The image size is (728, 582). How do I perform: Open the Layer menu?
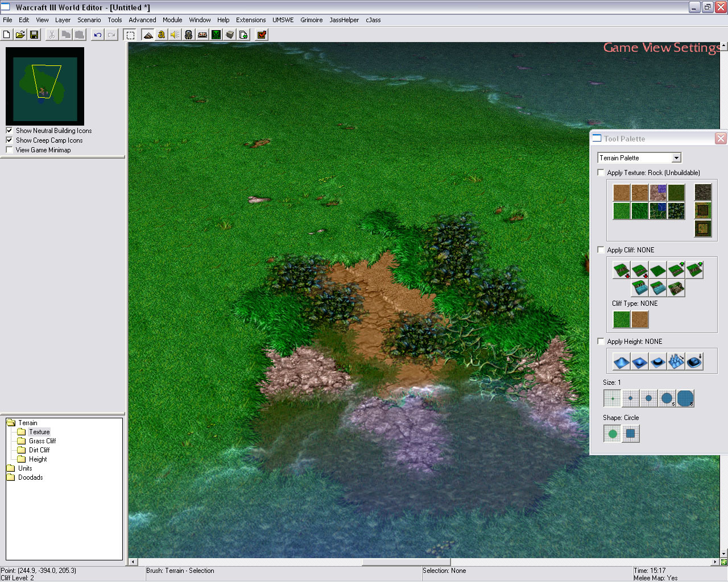(63, 20)
